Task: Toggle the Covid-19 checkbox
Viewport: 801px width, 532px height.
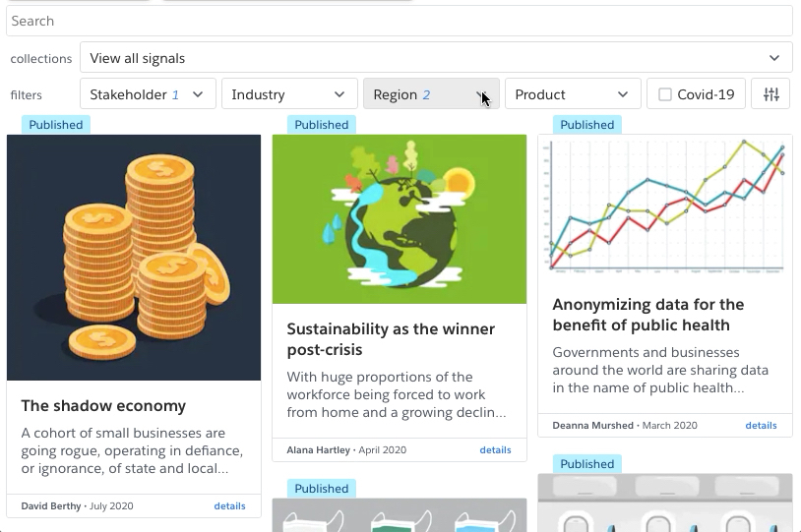Action: [665, 94]
